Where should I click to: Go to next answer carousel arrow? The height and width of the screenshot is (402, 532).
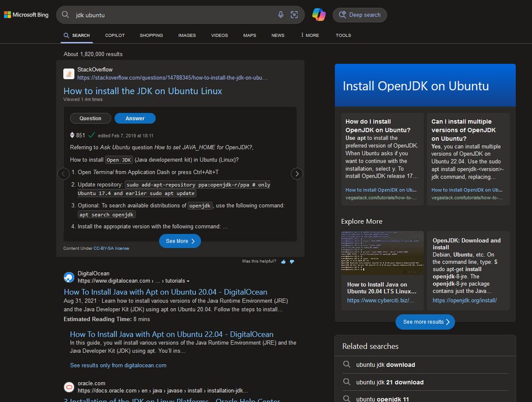(x=297, y=174)
